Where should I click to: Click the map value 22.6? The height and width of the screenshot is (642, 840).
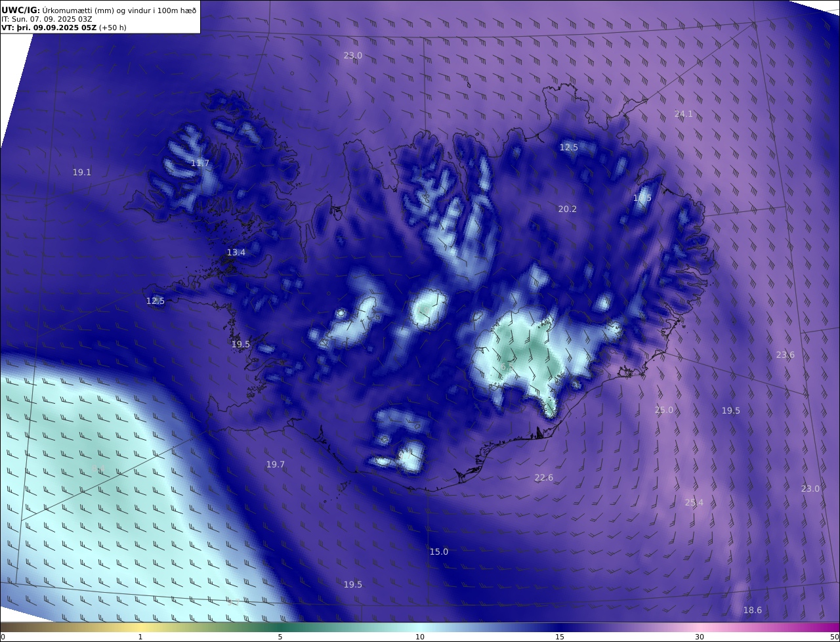tap(543, 477)
